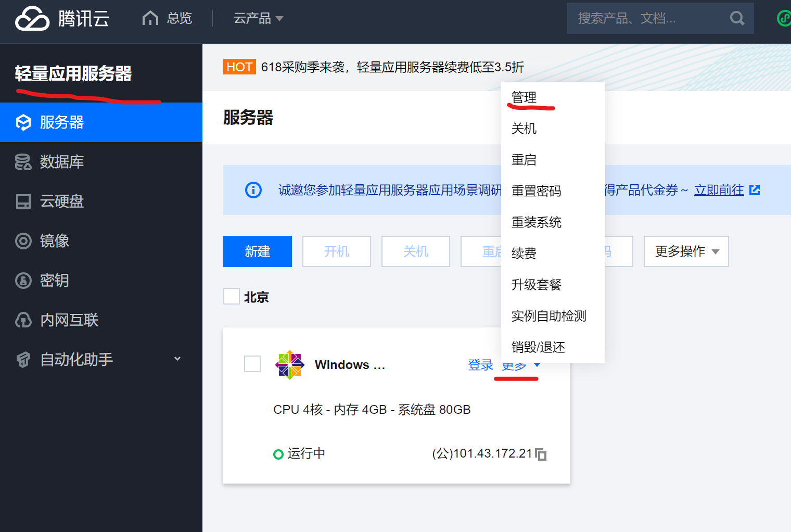Image resolution: width=791 pixels, height=532 pixels.
Task: Open the Windows … server name
Action: (x=350, y=365)
